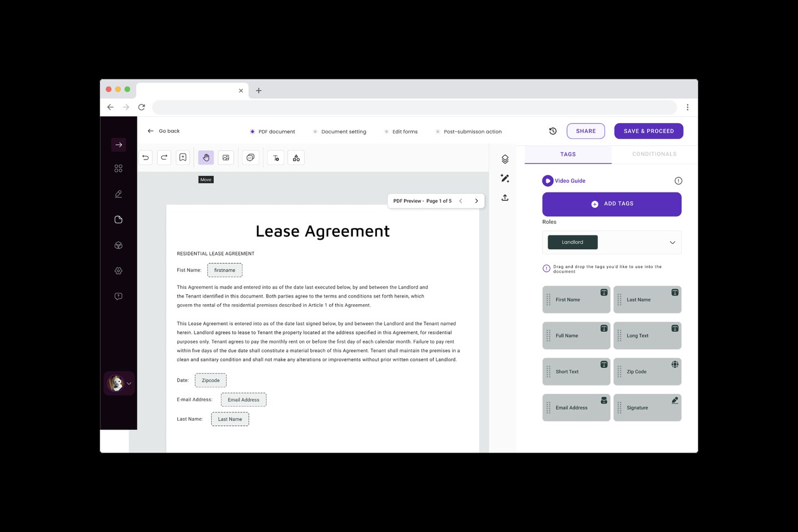Viewport: 798px width, 532px height.
Task: Open the layers panel icon
Action: tap(505, 159)
